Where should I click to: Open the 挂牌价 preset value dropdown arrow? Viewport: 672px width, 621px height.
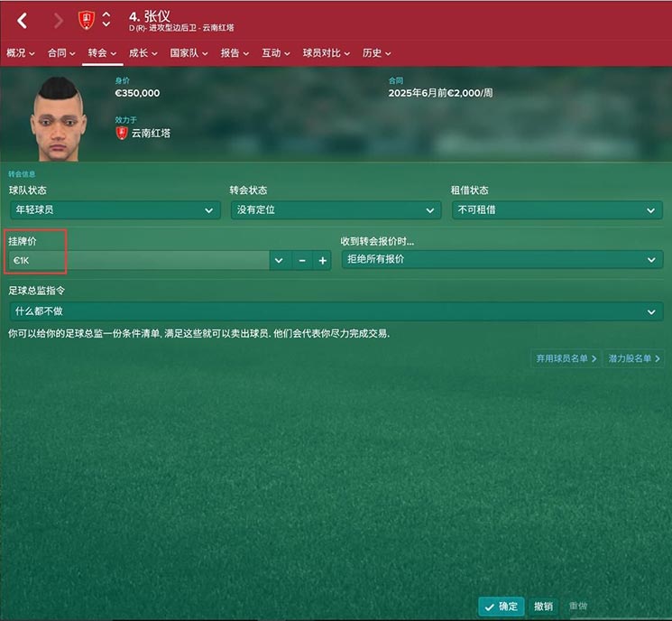(x=279, y=260)
